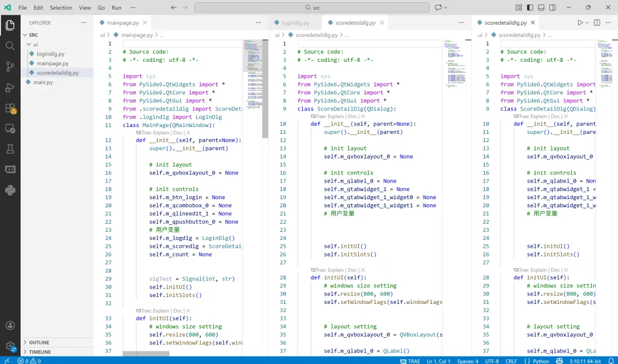
Task: Change end of line sequence CRLF
Action: tap(511, 361)
